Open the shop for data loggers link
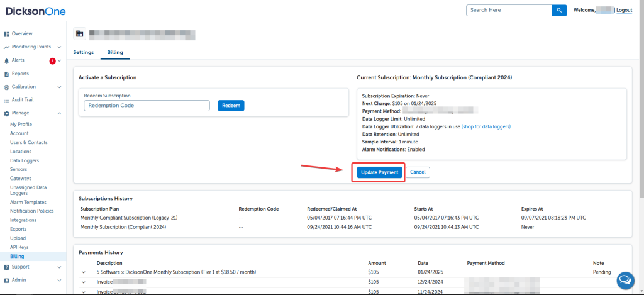 (x=486, y=126)
